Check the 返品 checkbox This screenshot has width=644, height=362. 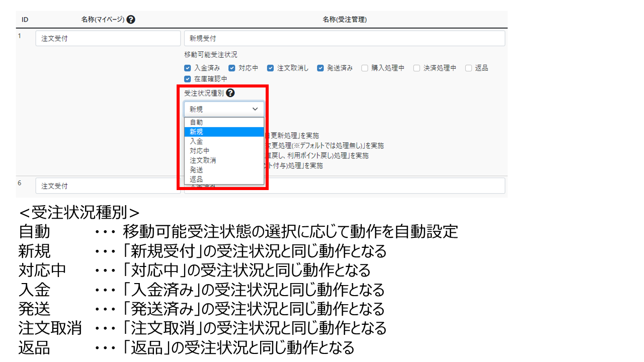(468, 68)
